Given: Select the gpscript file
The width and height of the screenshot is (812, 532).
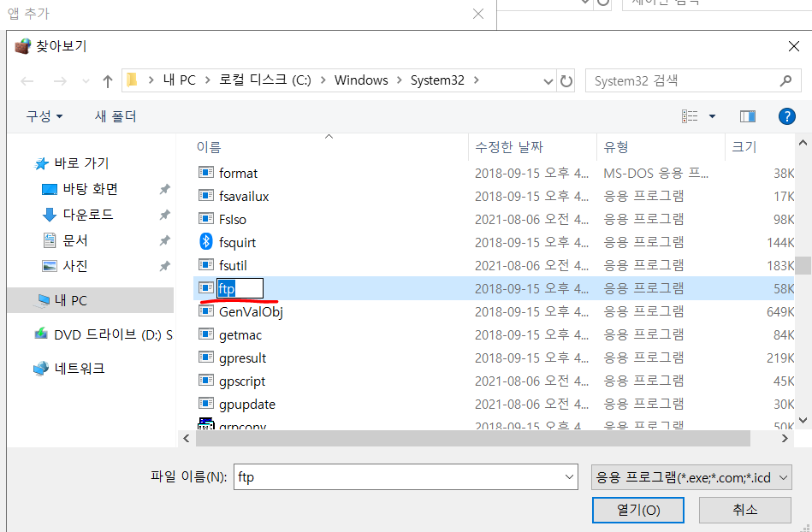Looking at the screenshot, I should click(242, 381).
